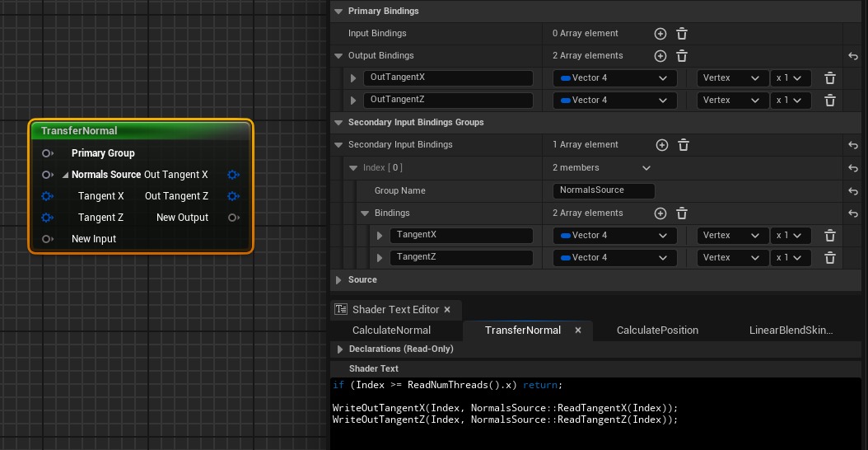Open OutTangentZ Vector 4 type dropdown
The width and height of the screenshot is (868, 450).
[614, 101]
